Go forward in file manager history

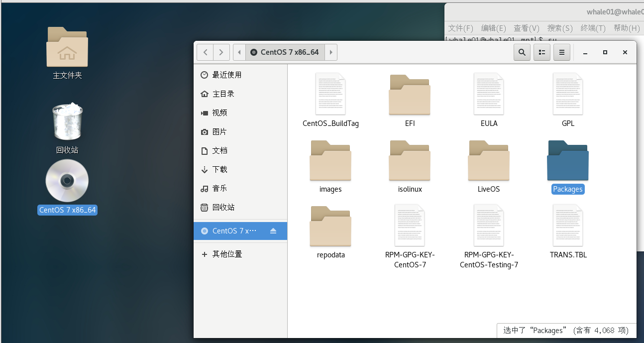click(x=221, y=52)
